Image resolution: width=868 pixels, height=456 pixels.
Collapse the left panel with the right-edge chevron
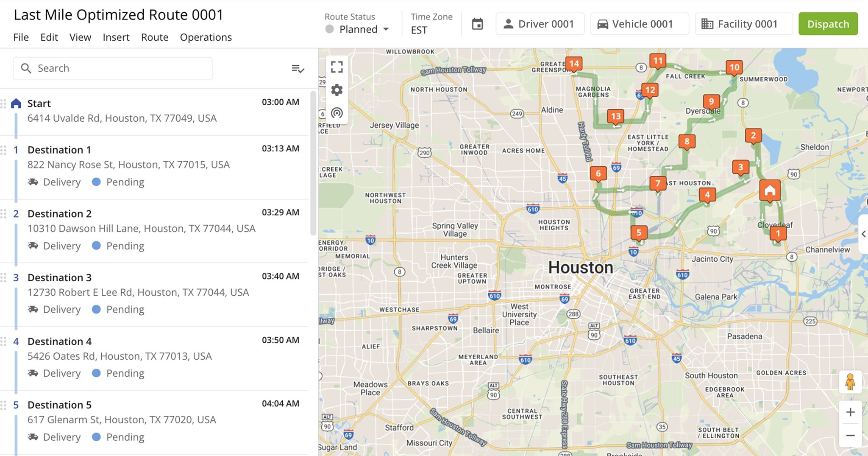tap(864, 234)
